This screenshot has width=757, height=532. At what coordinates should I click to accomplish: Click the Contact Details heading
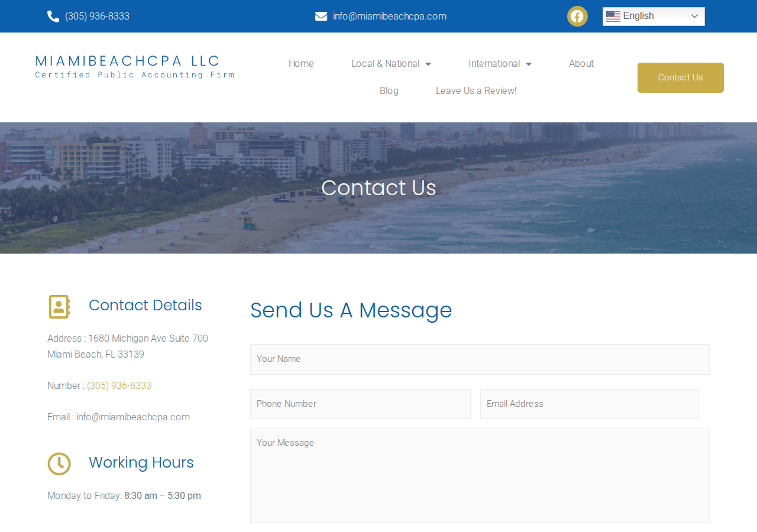[x=145, y=305]
